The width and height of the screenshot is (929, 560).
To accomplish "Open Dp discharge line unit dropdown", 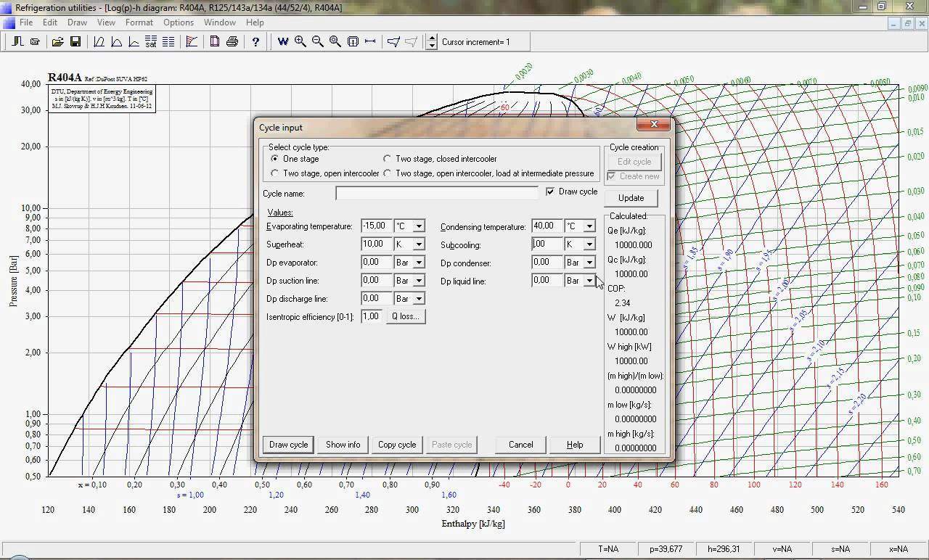I will 419,299.
